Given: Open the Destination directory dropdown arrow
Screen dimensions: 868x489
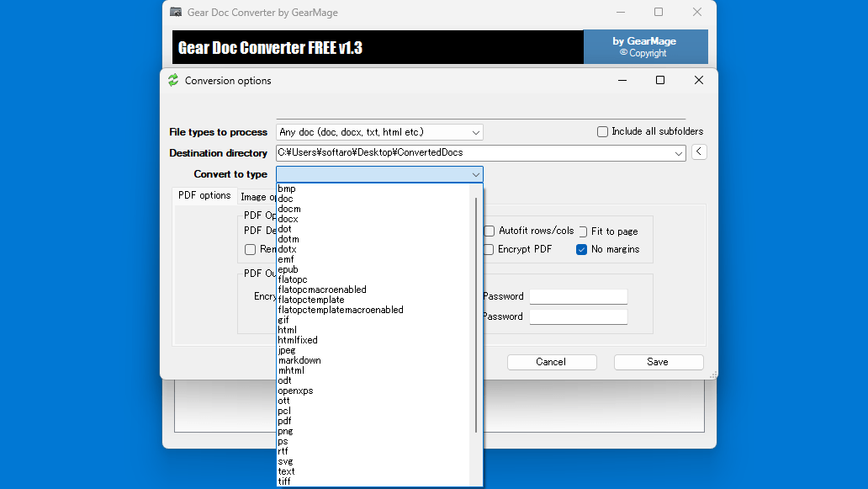Looking at the screenshot, I should 679,153.
